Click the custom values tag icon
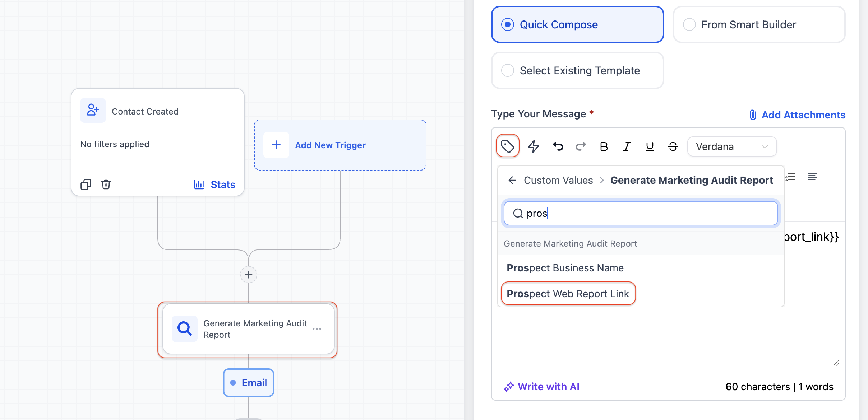The width and height of the screenshot is (868, 420). tap(507, 146)
